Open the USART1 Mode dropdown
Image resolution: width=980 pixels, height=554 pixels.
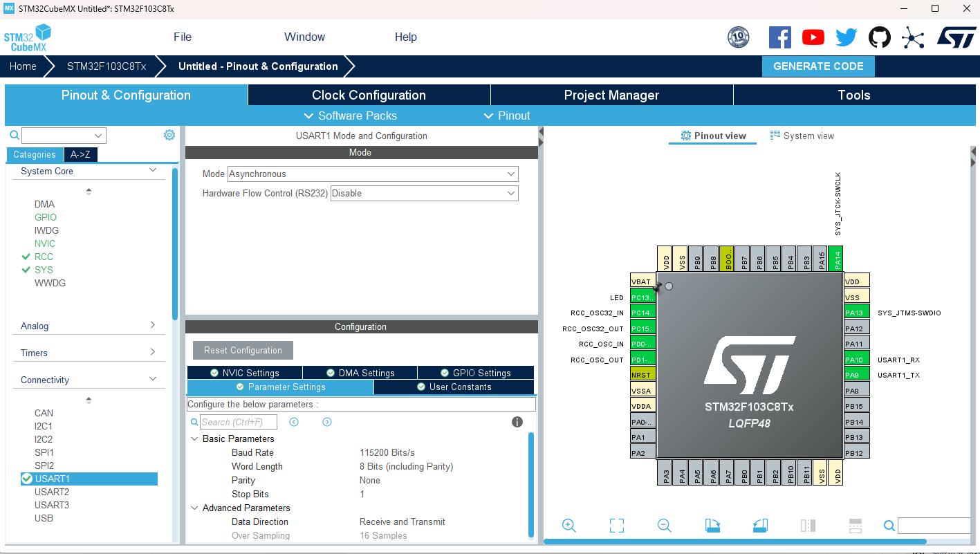(373, 174)
